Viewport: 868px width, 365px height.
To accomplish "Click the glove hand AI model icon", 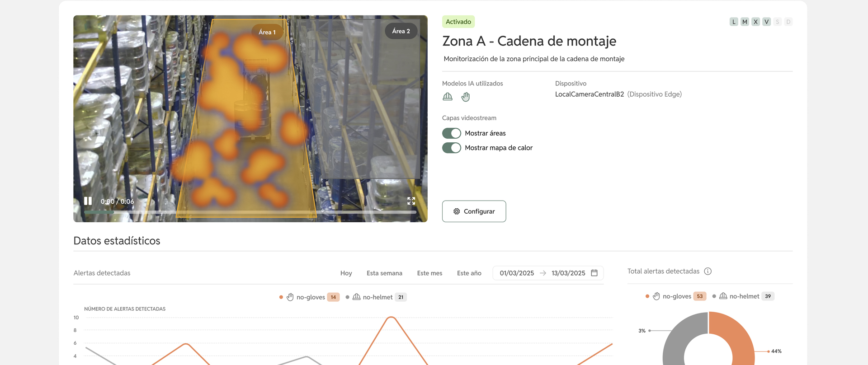I will click(466, 97).
